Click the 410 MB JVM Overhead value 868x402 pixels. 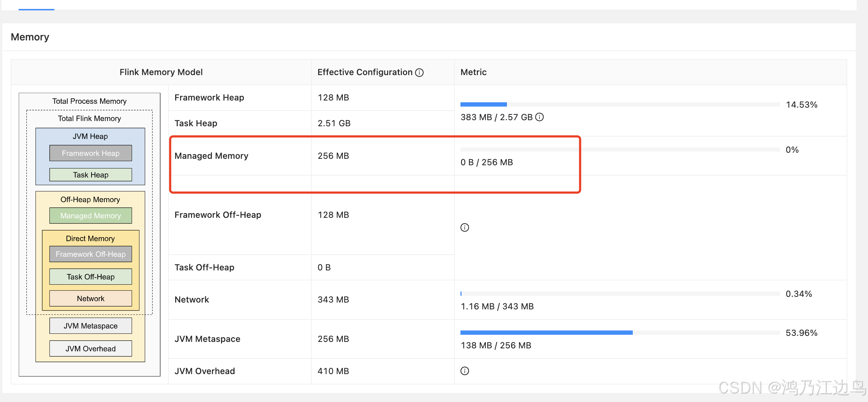pos(333,371)
